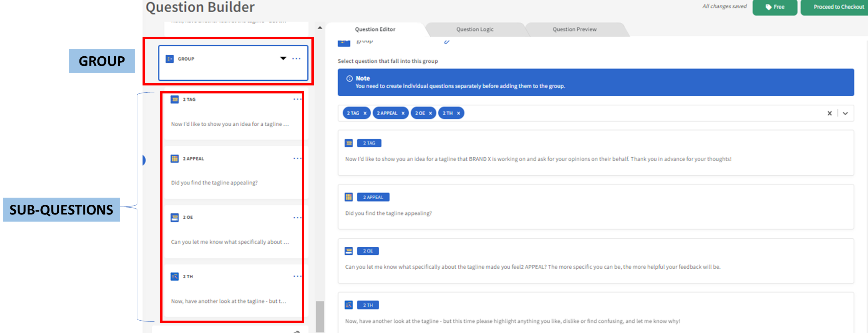
Task: Click the 2 TAG label badge in the editor
Action: pos(369,143)
